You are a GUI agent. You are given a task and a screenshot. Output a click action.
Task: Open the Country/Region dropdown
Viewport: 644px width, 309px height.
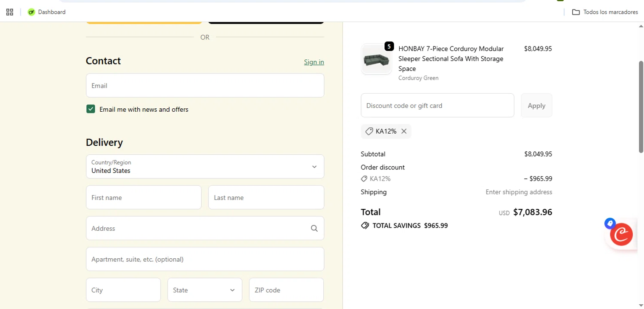pos(205,166)
